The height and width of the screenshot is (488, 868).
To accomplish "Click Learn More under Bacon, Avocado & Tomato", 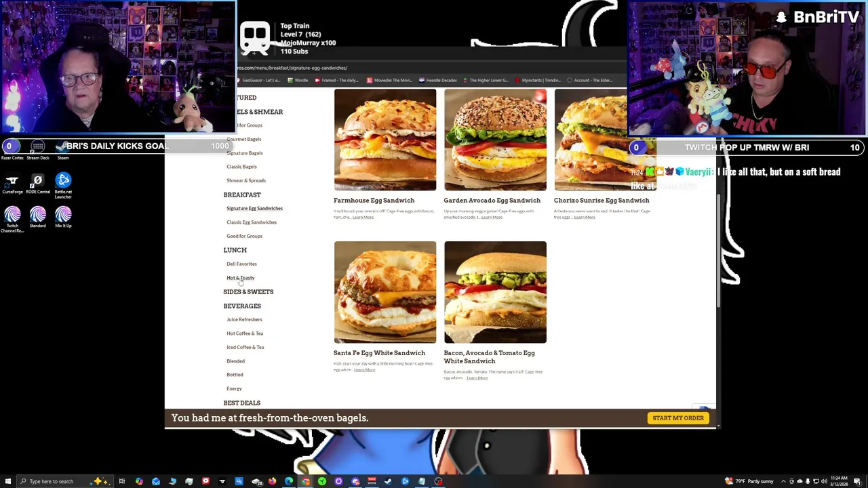I will (x=477, y=378).
